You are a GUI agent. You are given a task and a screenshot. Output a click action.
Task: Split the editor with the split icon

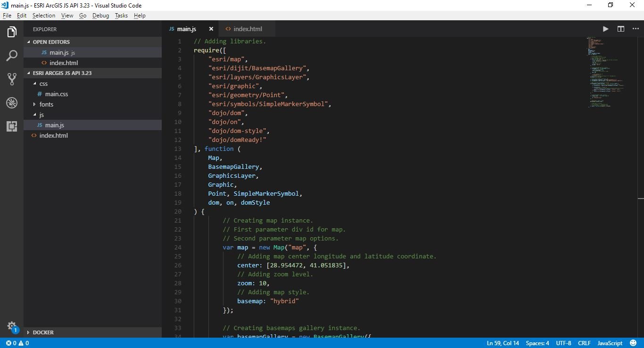click(621, 29)
